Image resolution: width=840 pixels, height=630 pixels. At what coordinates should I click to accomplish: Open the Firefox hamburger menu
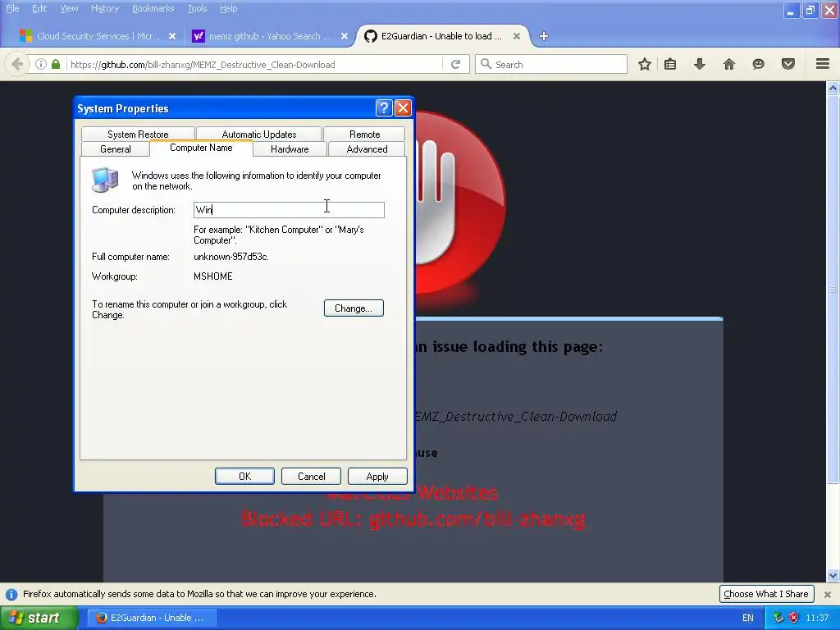(823, 64)
